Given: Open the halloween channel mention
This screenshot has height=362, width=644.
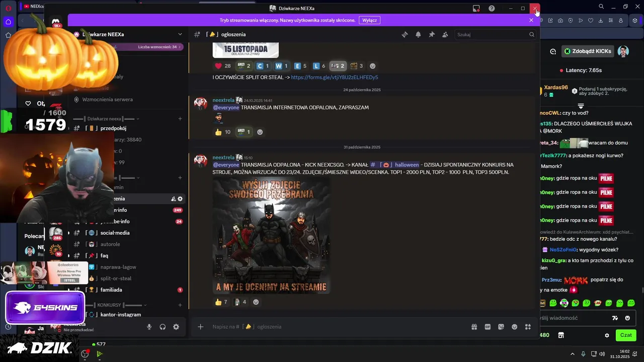Looking at the screenshot, I should [394, 165].
